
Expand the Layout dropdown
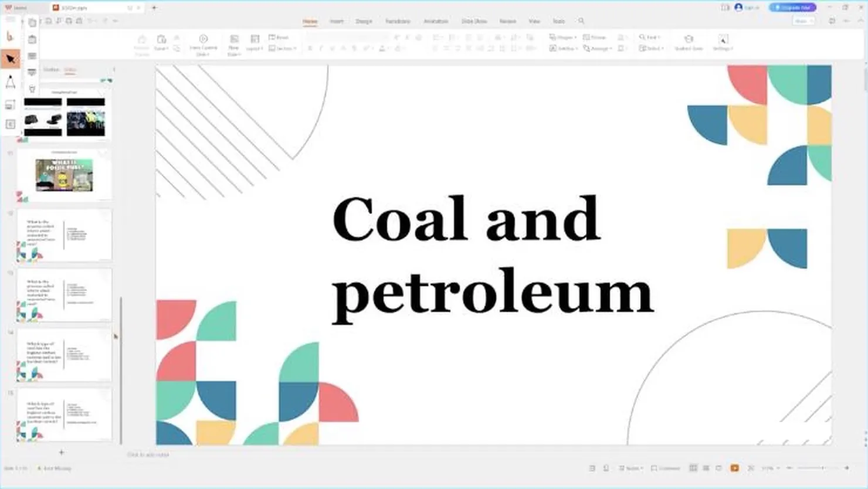pyautogui.click(x=255, y=49)
